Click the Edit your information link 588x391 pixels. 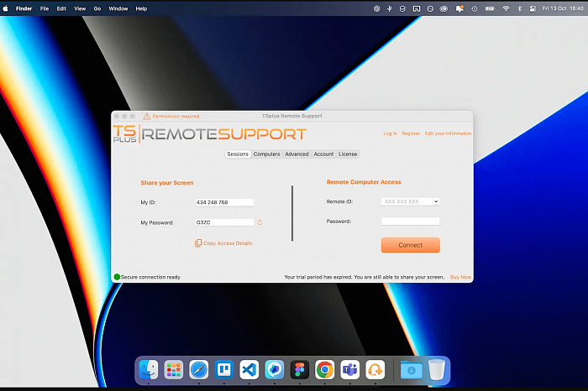tap(448, 133)
